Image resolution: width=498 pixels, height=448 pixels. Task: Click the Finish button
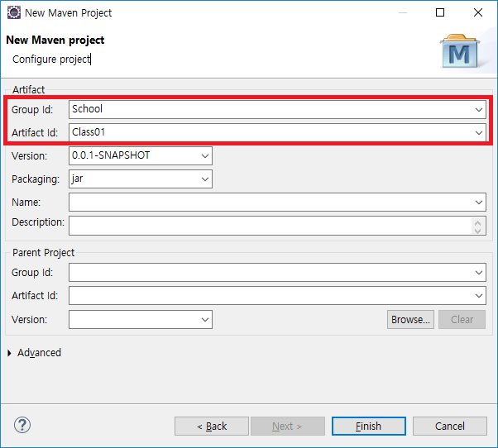point(369,427)
